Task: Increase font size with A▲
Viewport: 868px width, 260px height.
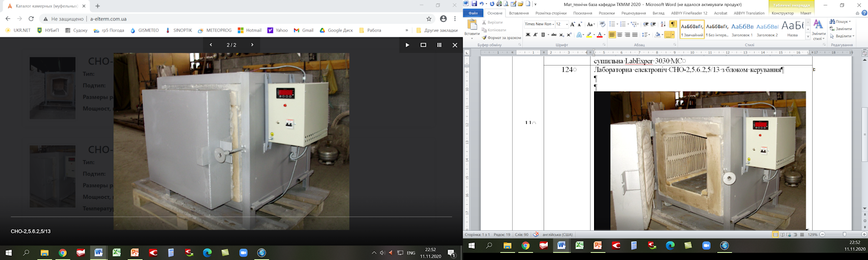Action: pos(572,24)
